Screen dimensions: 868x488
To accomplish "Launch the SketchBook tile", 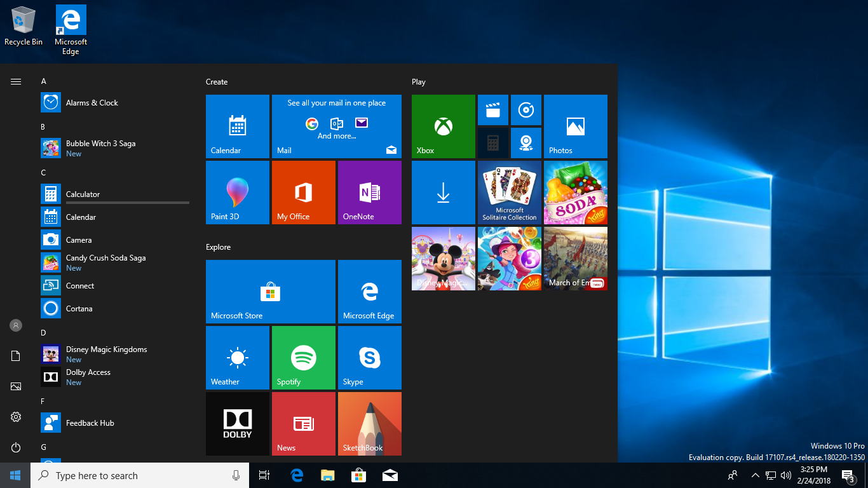I will point(370,424).
